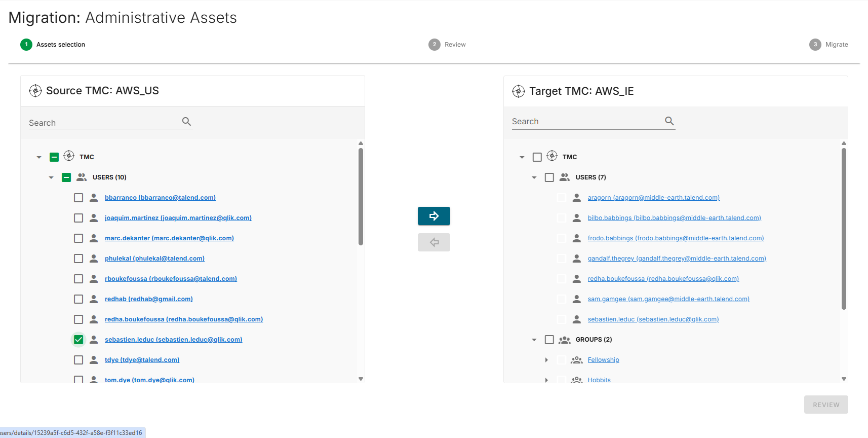This screenshot has height=438, width=868.
Task: Click the REVIEW button
Action: tap(826, 405)
